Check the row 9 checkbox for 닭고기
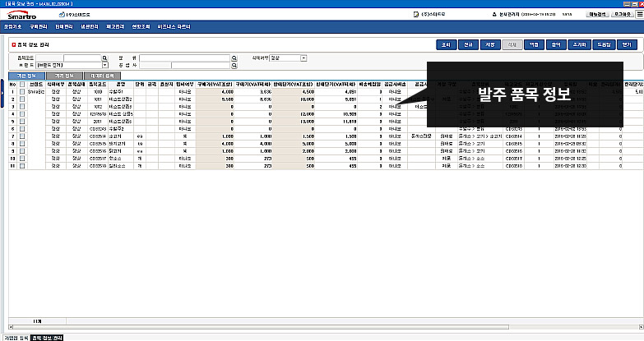 [22, 151]
